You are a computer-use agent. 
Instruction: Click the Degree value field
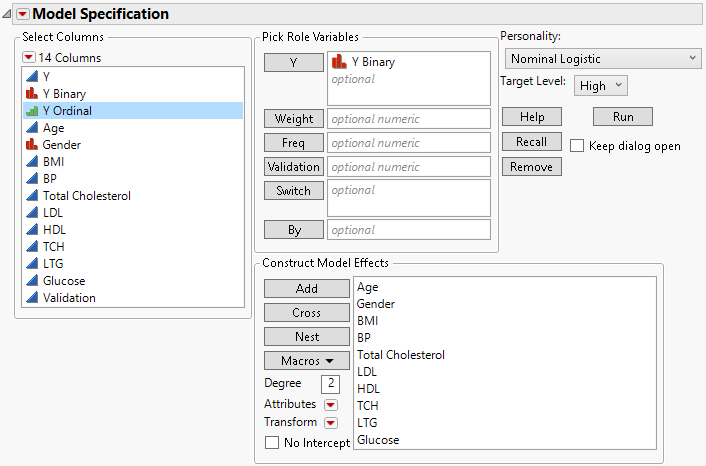pyautogui.click(x=331, y=384)
